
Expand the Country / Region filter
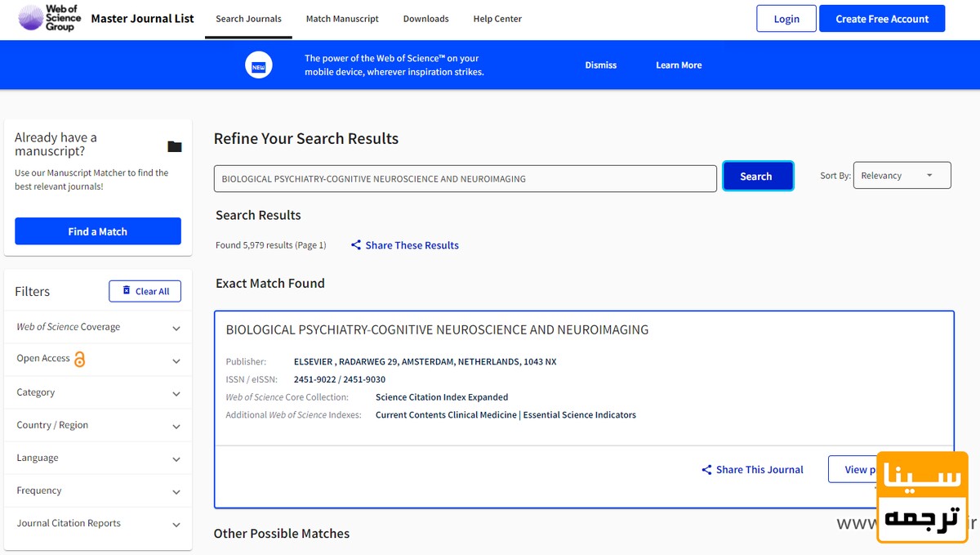click(98, 425)
